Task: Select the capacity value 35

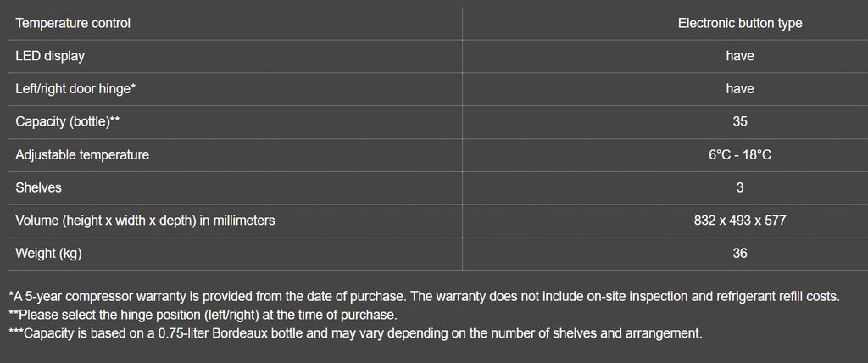Action: click(x=739, y=122)
